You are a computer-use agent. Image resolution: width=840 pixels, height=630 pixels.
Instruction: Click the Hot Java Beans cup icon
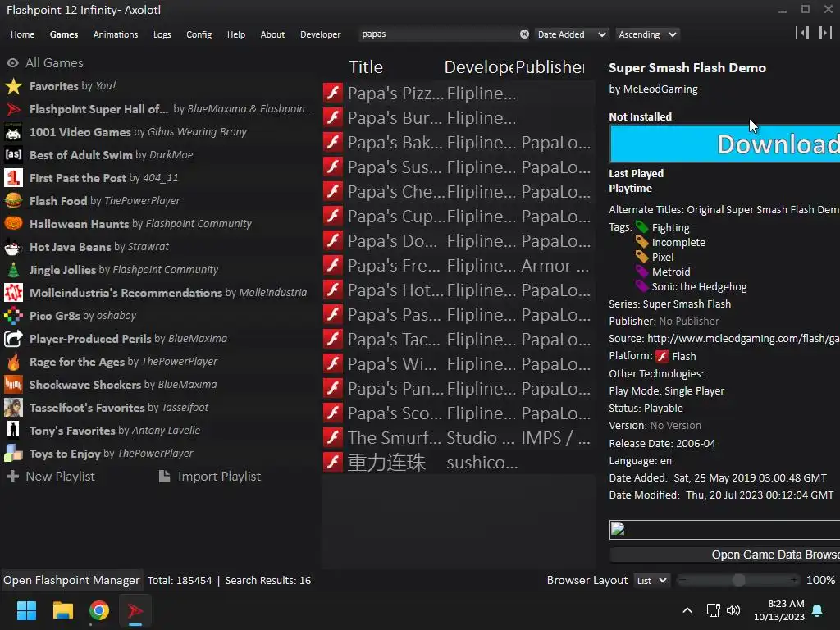pyautogui.click(x=13, y=247)
